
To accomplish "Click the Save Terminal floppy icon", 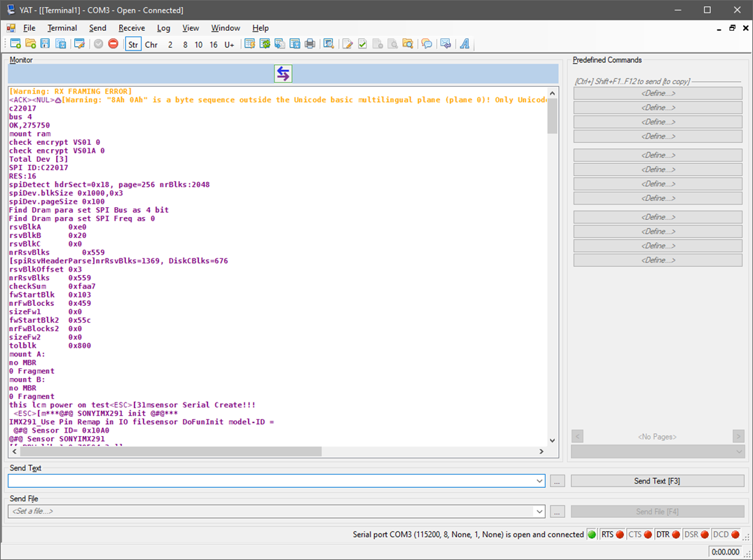I will click(x=45, y=44).
